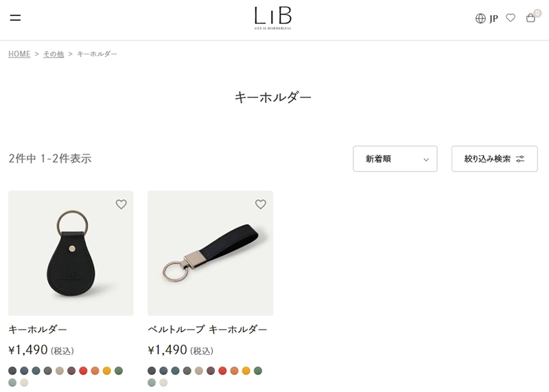549x392 pixels.
Task: Favorite the ベルトループ キーホルダー product
Action: [261, 204]
